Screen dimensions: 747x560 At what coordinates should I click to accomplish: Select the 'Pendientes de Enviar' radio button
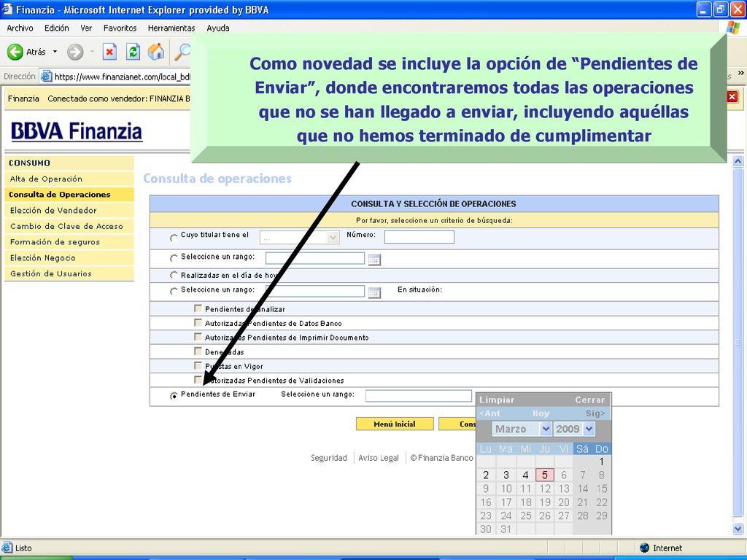[x=174, y=395]
